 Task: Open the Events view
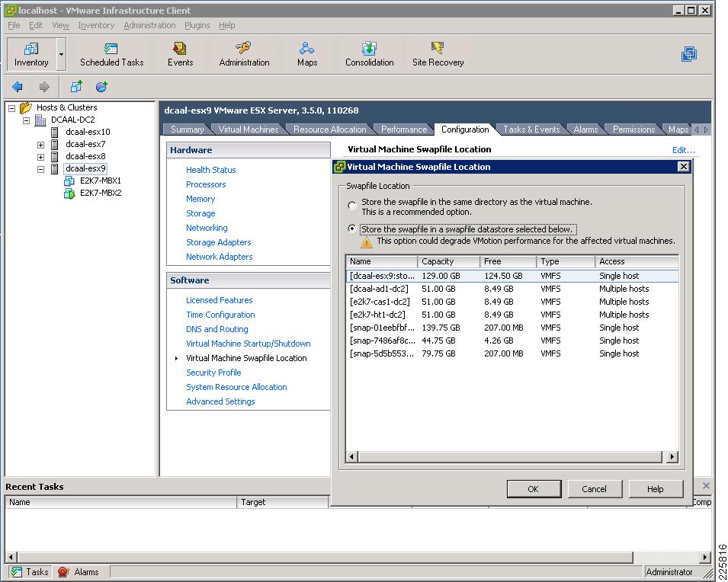pos(180,54)
